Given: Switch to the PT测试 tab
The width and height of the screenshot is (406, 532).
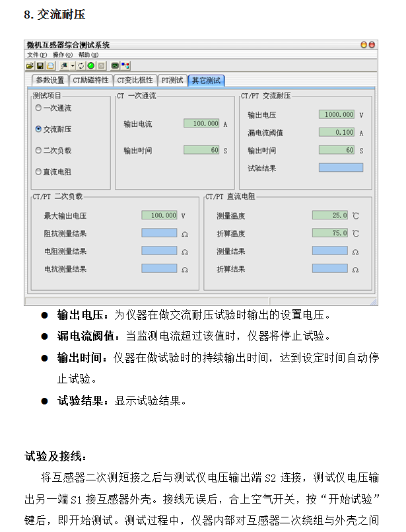Looking at the screenshot, I should tap(172, 81).
